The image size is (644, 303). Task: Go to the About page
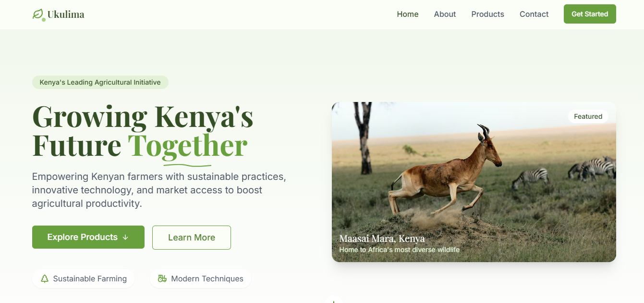445,14
